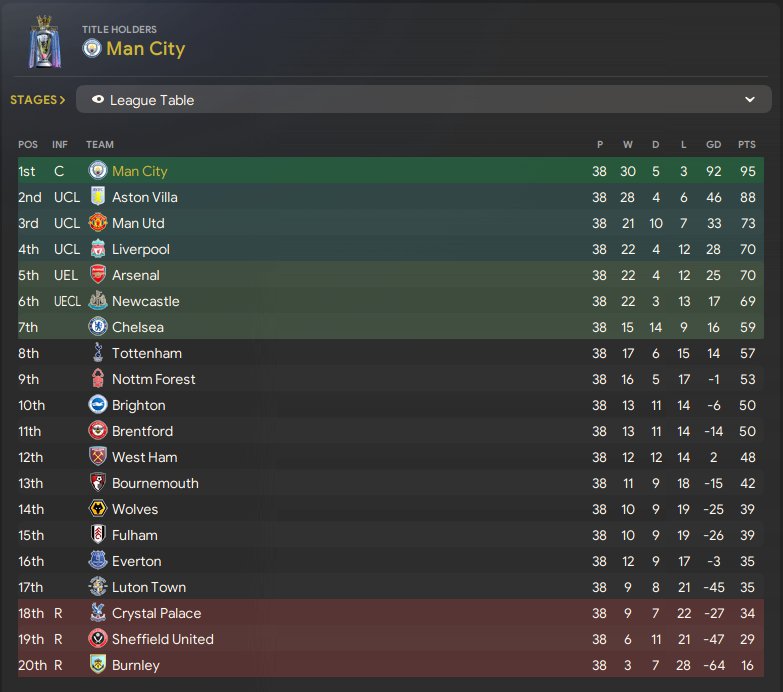
Task: Select the Crystal Palace relegation row
Action: click(x=391, y=613)
